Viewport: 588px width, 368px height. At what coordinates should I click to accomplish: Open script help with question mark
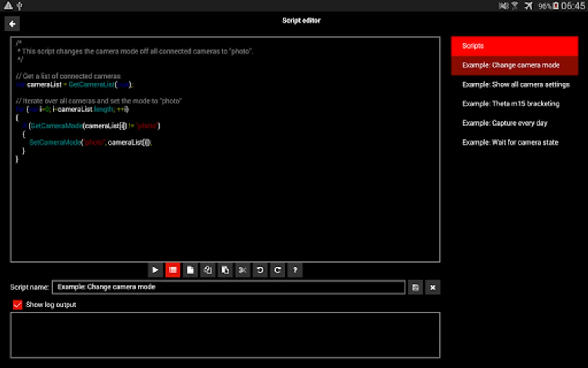[x=295, y=270]
